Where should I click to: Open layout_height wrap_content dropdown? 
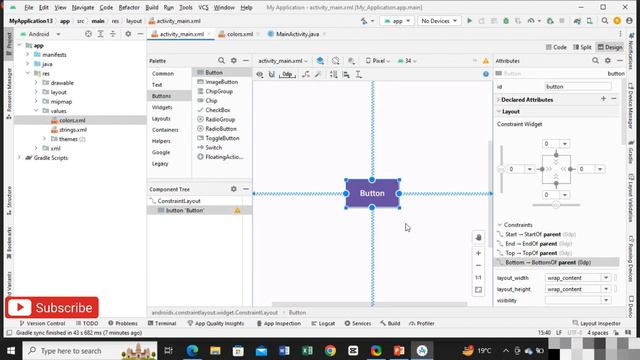(x=606, y=289)
